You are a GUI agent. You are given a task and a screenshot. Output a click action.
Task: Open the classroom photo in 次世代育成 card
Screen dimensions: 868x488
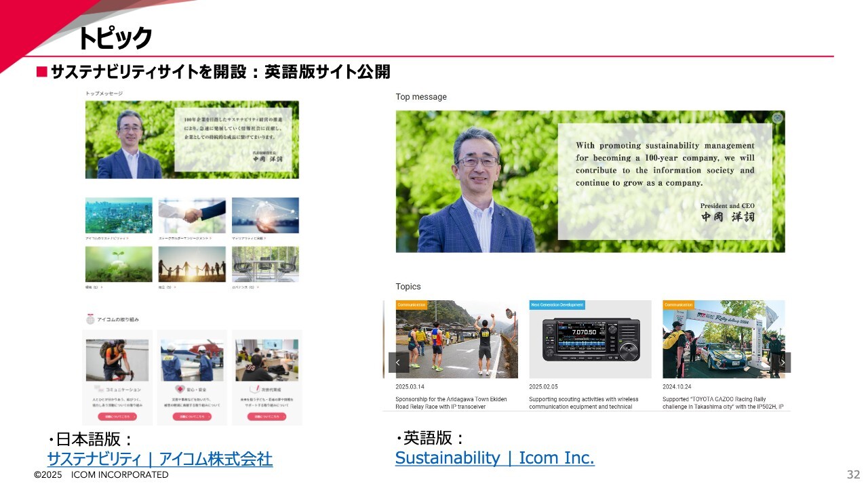[x=267, y=360]
